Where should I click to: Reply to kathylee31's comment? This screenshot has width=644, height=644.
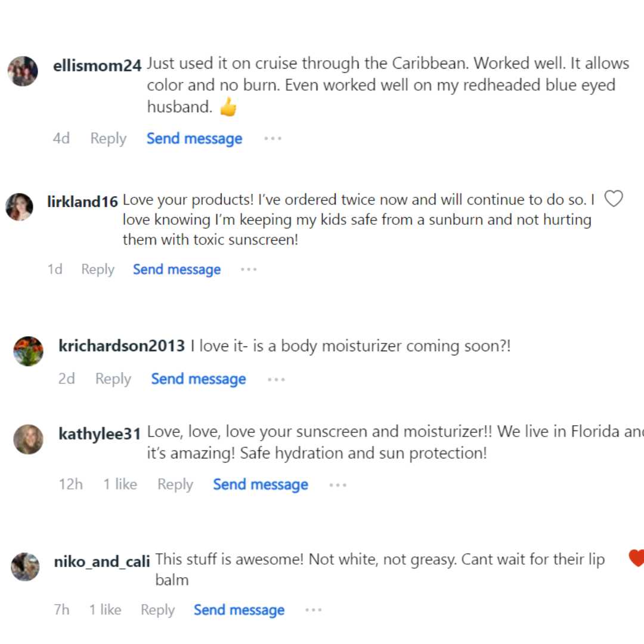click(x=175, y=485)
